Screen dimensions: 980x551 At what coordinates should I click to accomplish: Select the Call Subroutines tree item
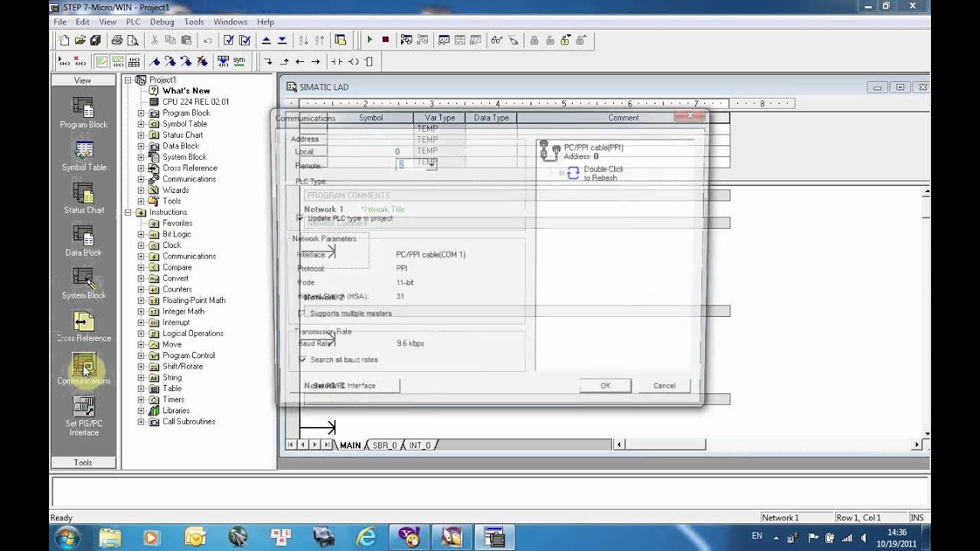coord(188,422)
